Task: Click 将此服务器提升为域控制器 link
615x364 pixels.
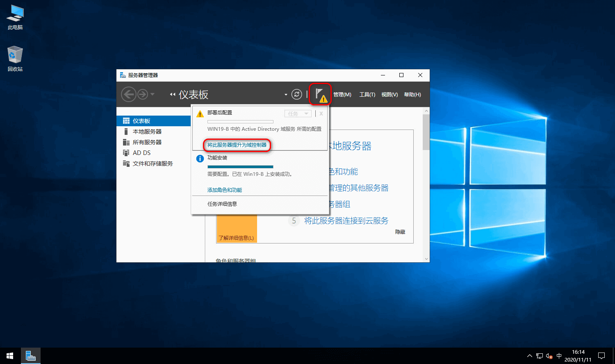Action: pyautogui.click(x=237, y=145)
